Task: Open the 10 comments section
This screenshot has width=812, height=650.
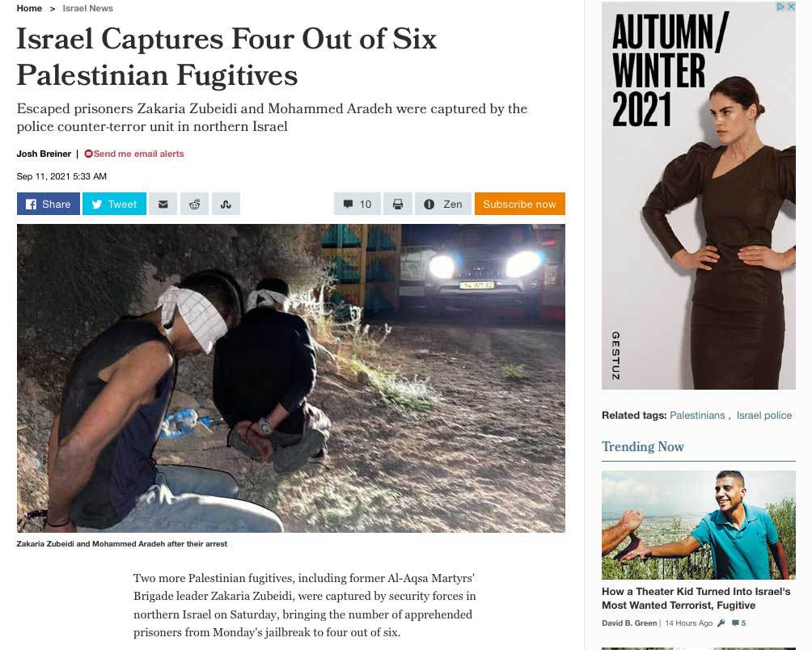Action: [357, 204]
